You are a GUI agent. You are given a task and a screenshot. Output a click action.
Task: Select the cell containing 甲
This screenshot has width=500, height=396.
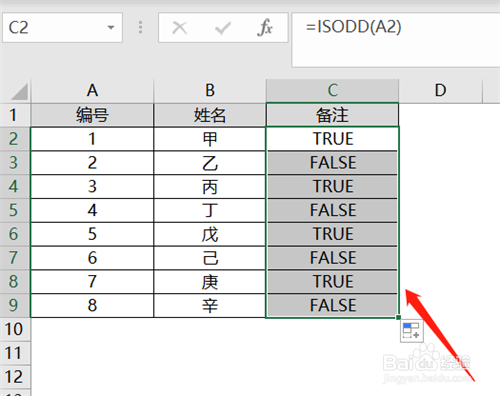tap(210, 139)
